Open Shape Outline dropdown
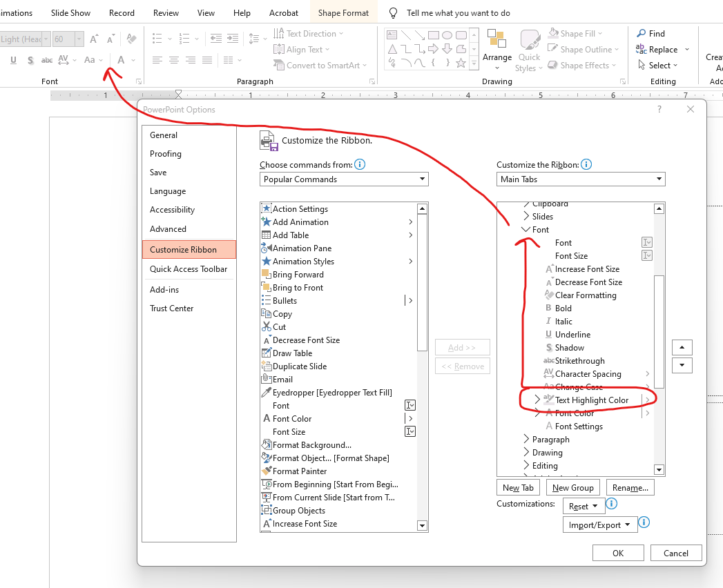This screenshot has width=723, height=588. [584, 49]
